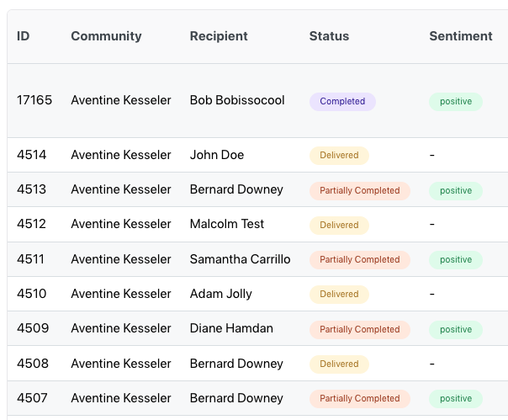
Task: Click Delivered badge for John Doe
Action: 339,156
